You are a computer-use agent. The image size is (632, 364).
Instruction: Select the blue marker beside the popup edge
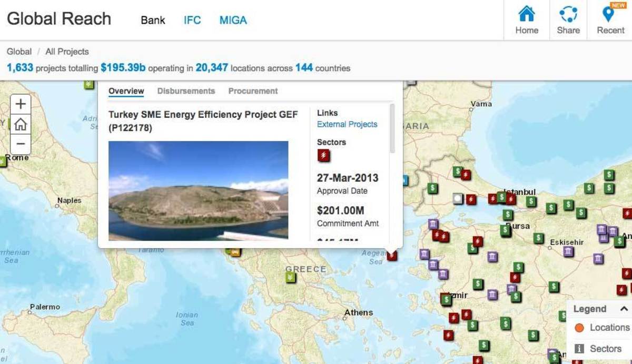[405, 180]
